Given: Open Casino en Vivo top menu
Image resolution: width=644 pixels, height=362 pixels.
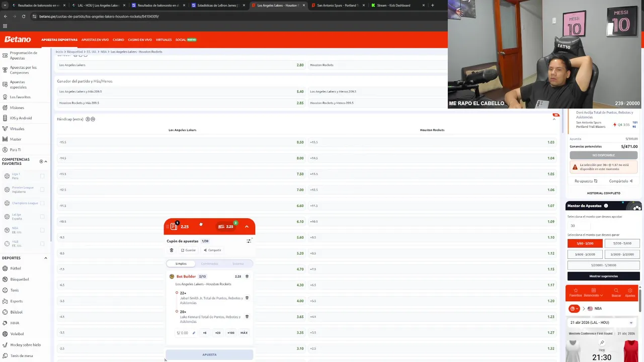Looking at the screenshot, I should (x=140, y=40).
